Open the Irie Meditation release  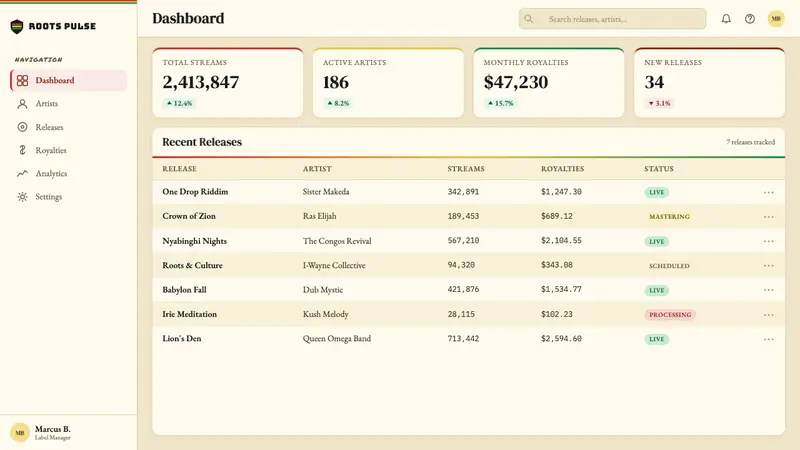click(x=189, y=314)
